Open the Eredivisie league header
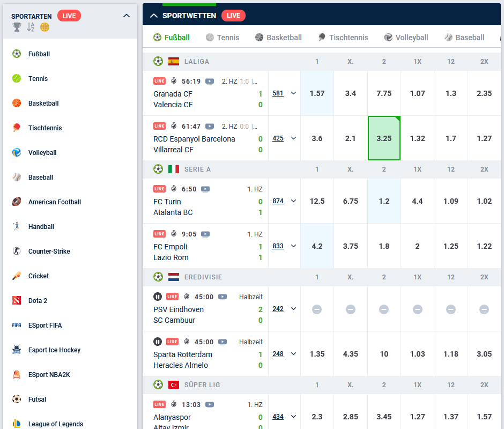 pyautogui.click(x=203, y=277)
